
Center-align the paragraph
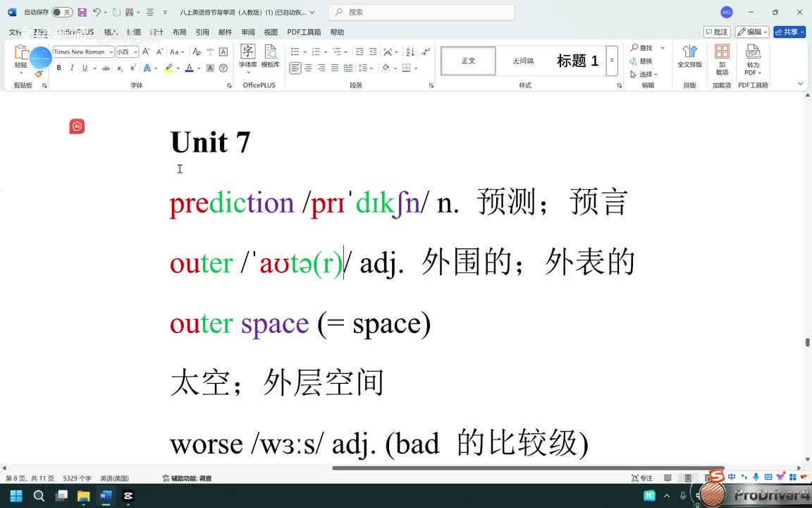click(x=309, y=68)
